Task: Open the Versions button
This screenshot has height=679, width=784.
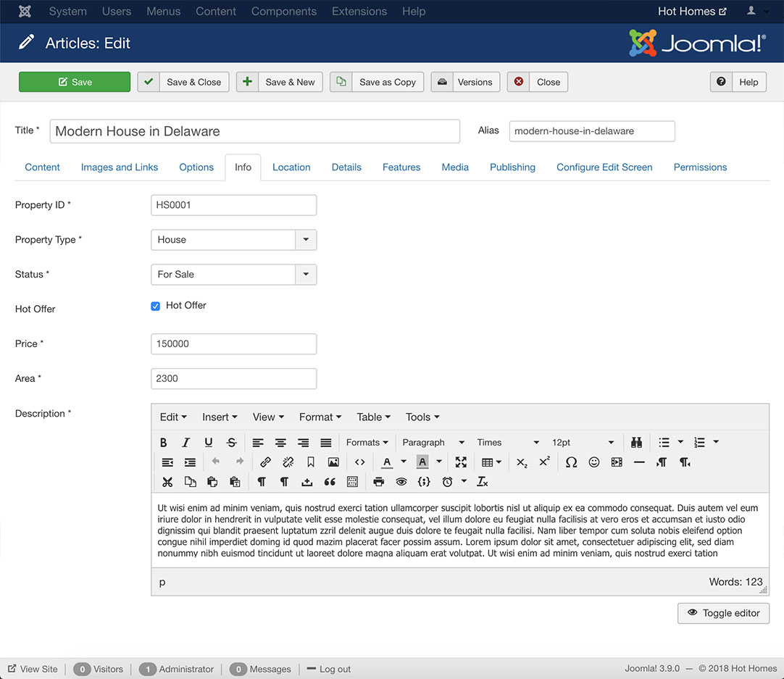Action: [465, 82]
